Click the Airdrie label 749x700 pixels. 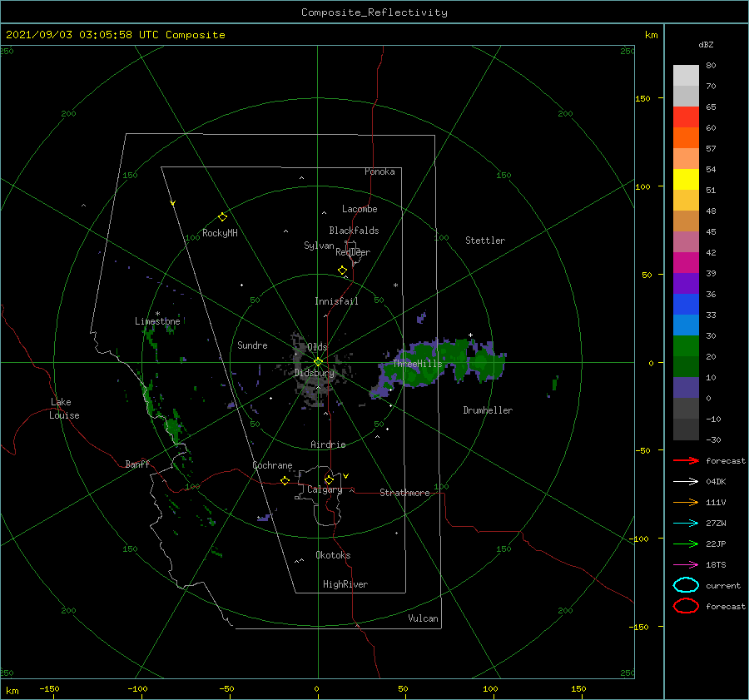[328, 444]
